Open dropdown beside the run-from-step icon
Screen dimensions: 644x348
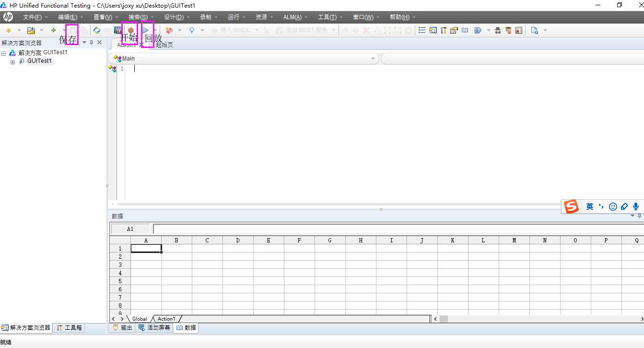489,30
